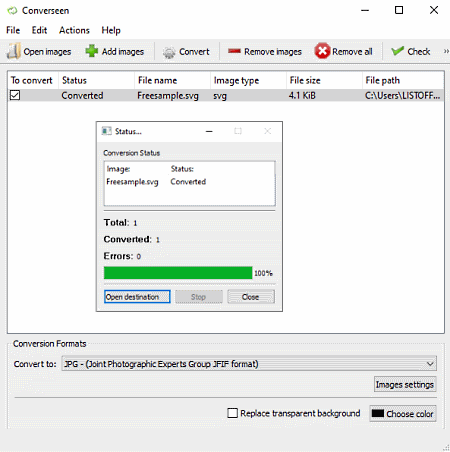The image size is (450, 452).
Task: Click the green Check mark icon
Action: [x=397, y=51]
